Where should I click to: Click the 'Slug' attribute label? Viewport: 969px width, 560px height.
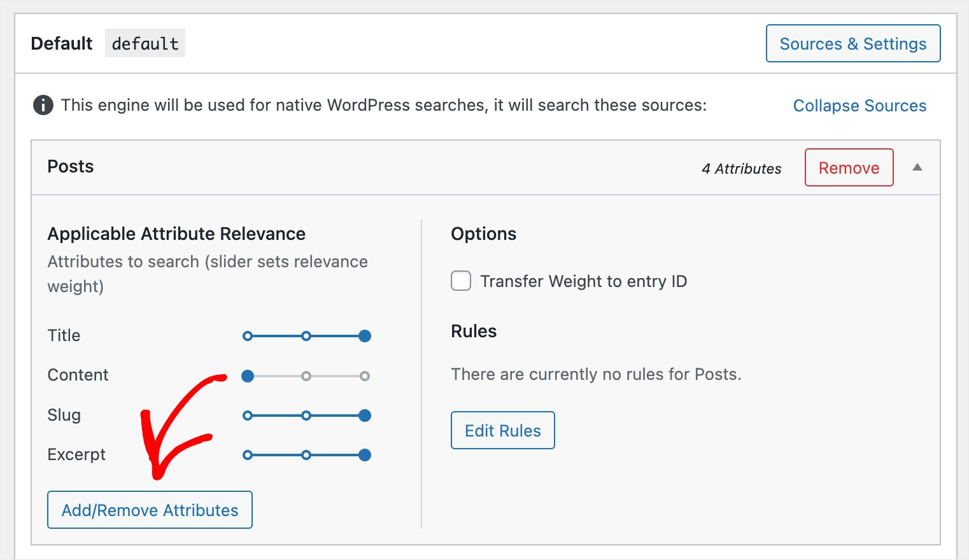[x=64, y=415]
